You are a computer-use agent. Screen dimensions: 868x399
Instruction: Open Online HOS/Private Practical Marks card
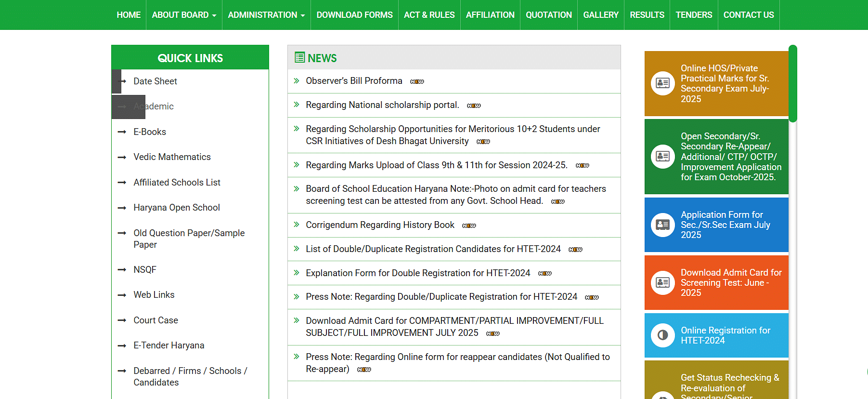pyautogui.click(x=716, y=83)
